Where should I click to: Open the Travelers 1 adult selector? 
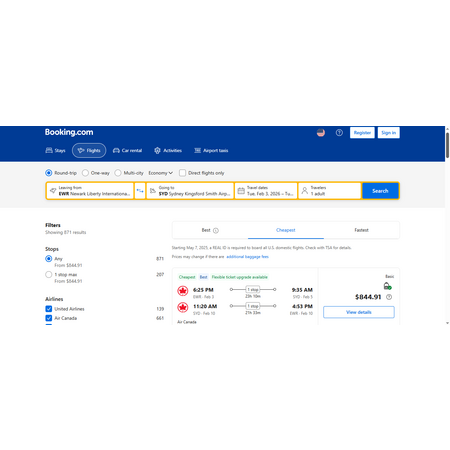(330, 191)
